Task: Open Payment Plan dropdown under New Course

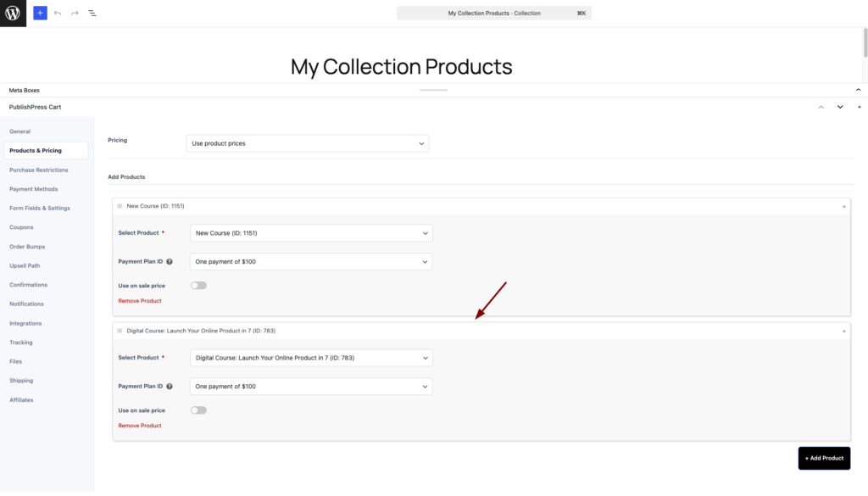Action: [311, 261]
